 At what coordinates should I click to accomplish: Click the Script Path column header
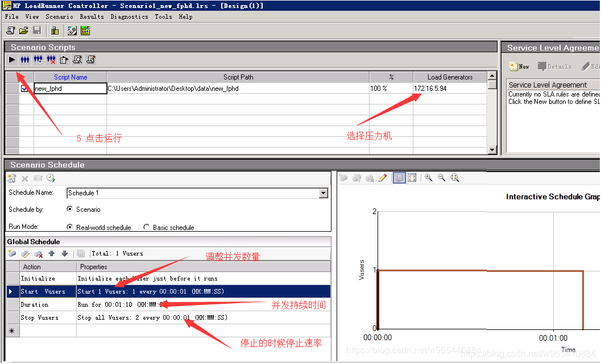click(x=238, y=77)
